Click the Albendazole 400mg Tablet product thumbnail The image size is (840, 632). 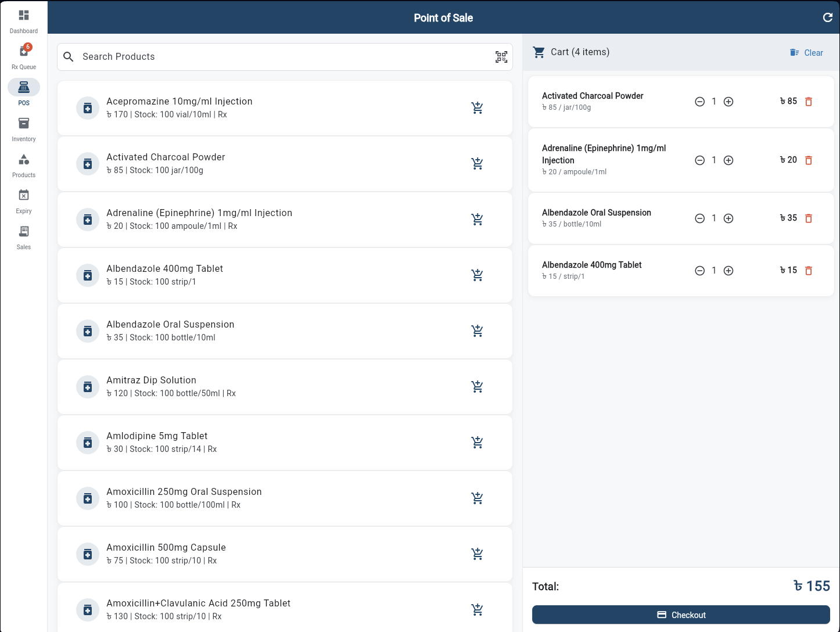[x=88, y=275]
